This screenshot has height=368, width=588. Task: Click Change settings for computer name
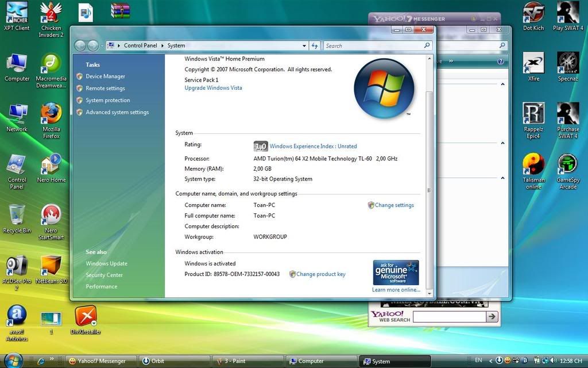tap(394, 205)
